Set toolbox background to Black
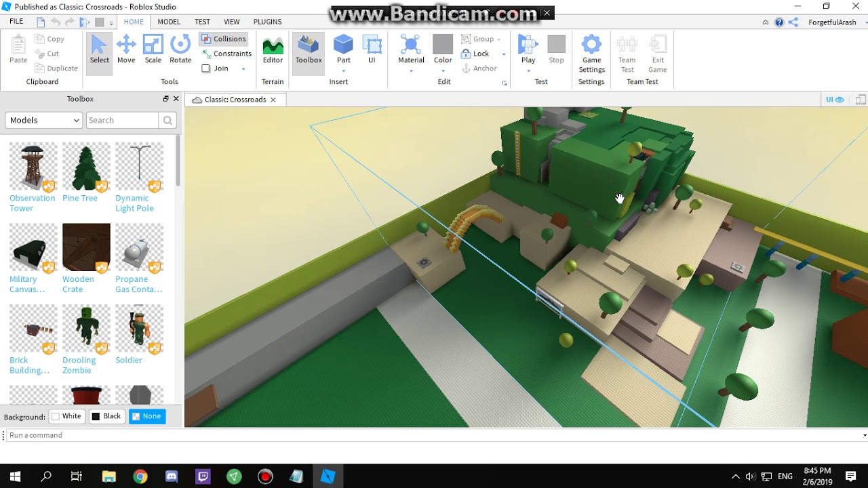The height and width of the screenshot is (488, 868). [x=106, y=416]
